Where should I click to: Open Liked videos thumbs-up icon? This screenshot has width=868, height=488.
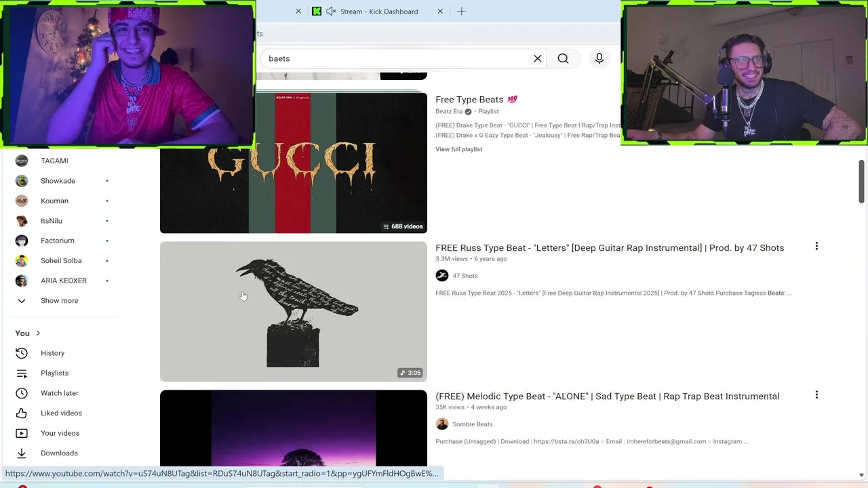click(x=22, y=413)
